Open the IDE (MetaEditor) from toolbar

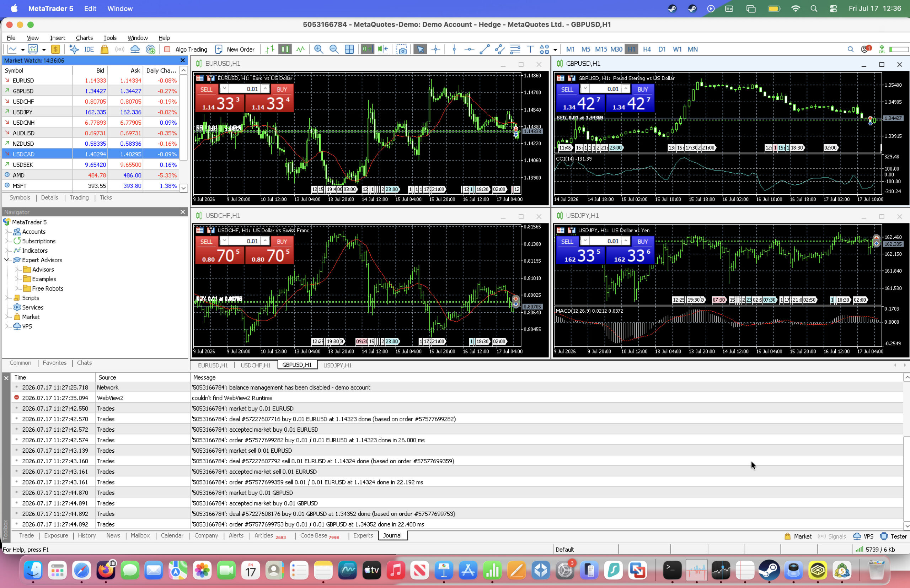(89, 49)
